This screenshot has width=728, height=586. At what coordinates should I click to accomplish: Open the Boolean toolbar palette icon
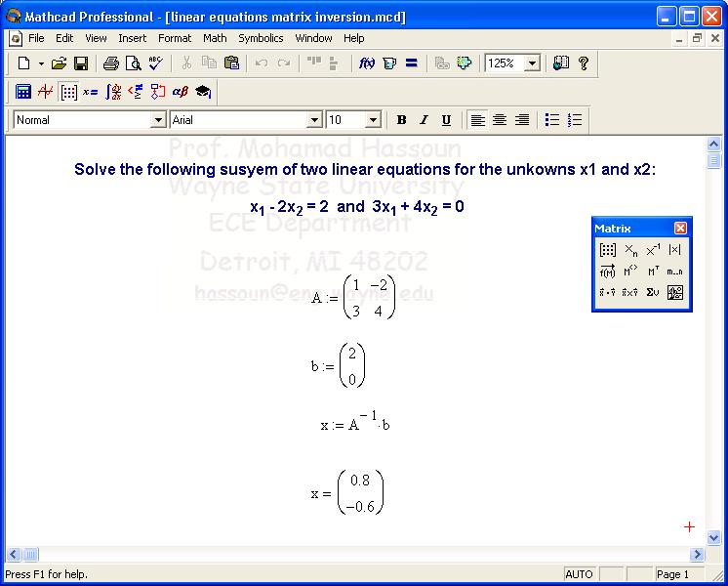click(136, 92)
